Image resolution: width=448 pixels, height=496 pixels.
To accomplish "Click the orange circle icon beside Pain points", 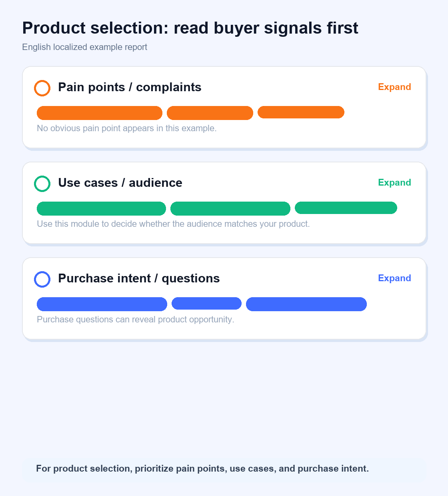I will click(42, 88).
